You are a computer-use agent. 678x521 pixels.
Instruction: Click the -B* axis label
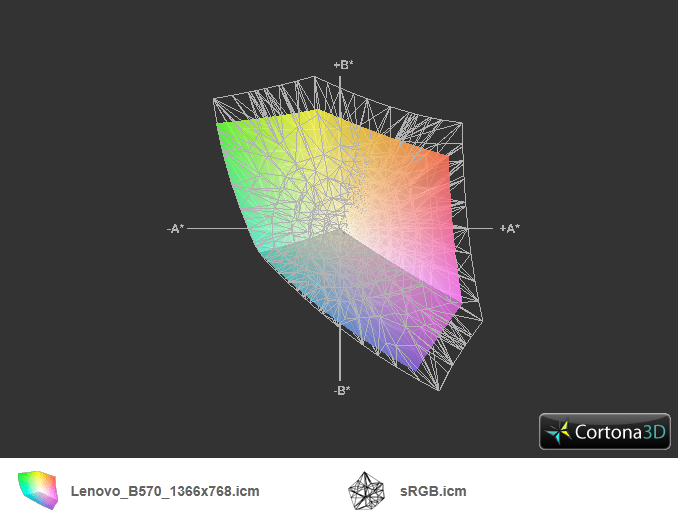342,390
